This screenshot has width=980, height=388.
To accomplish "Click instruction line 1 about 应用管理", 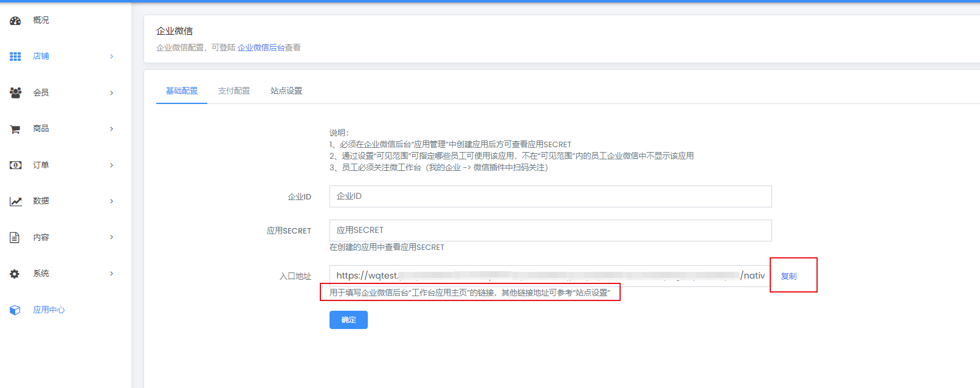I will click(450, 144).
